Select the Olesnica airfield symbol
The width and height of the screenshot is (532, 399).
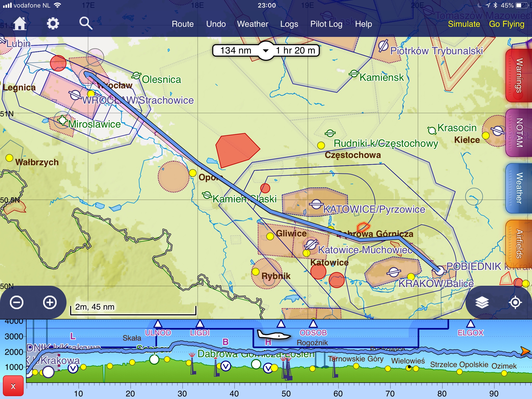tap(136, 76)
